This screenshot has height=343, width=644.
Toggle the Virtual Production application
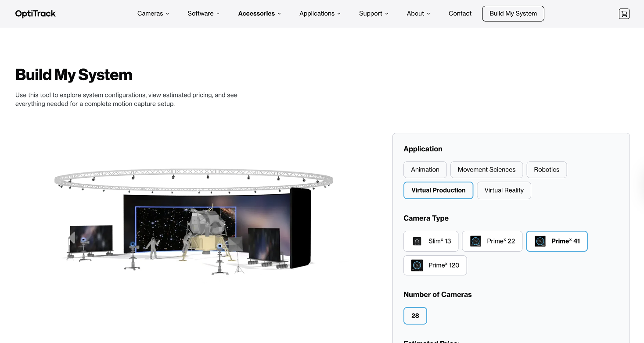click(438, 190)
